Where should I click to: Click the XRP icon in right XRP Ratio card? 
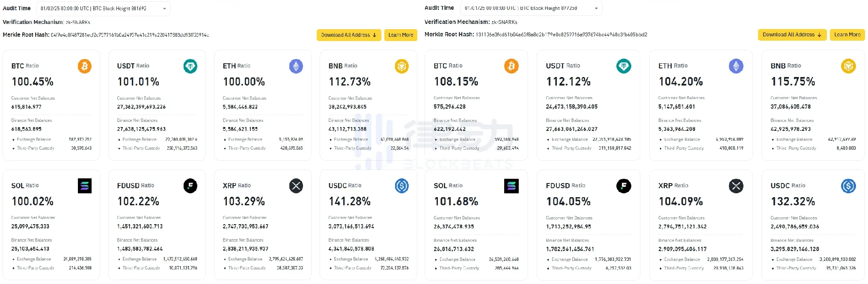pyautogui.click(x=736, y=186)
